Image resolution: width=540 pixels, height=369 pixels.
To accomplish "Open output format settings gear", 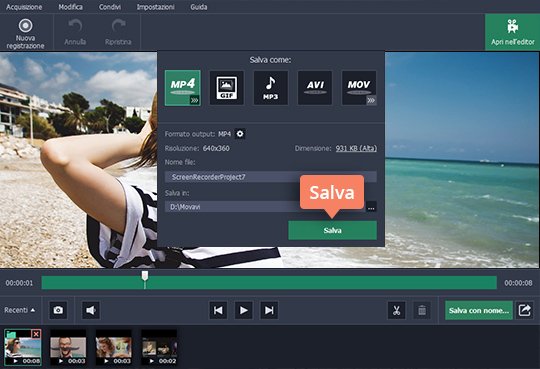I will (x=240, y=134).
